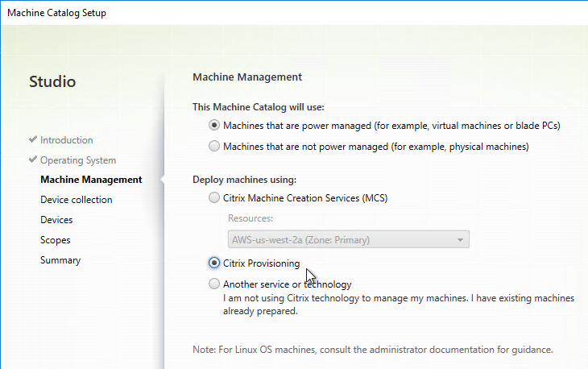The width and height of the screenshot is (588, 369).
Task: Click the Machine Management page heading
Action: pyautogui.click(x=247, y=77)
